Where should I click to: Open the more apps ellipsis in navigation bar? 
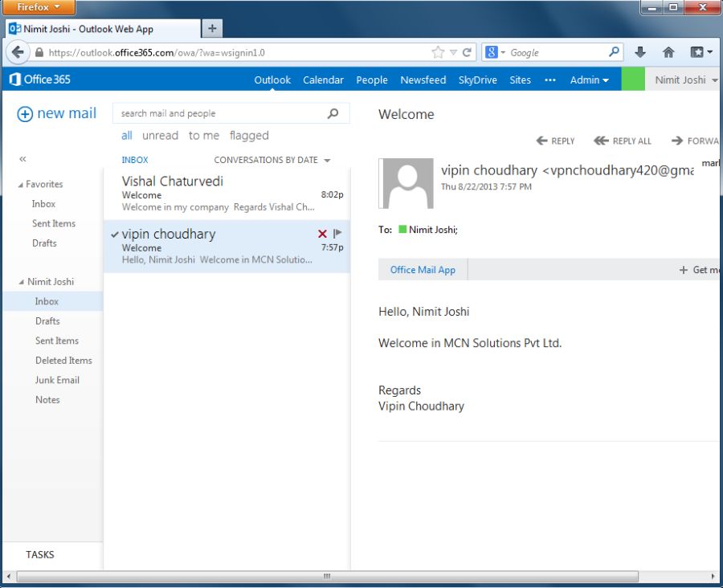550,80
